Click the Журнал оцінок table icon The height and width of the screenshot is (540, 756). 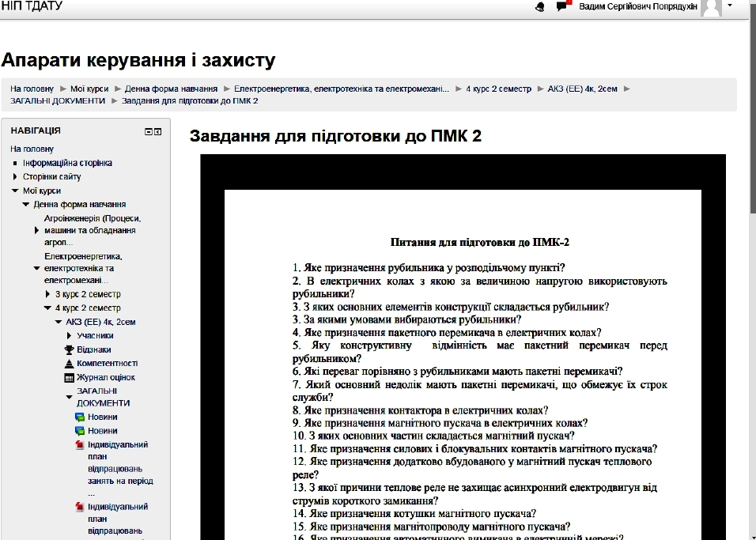click(69, 377)
